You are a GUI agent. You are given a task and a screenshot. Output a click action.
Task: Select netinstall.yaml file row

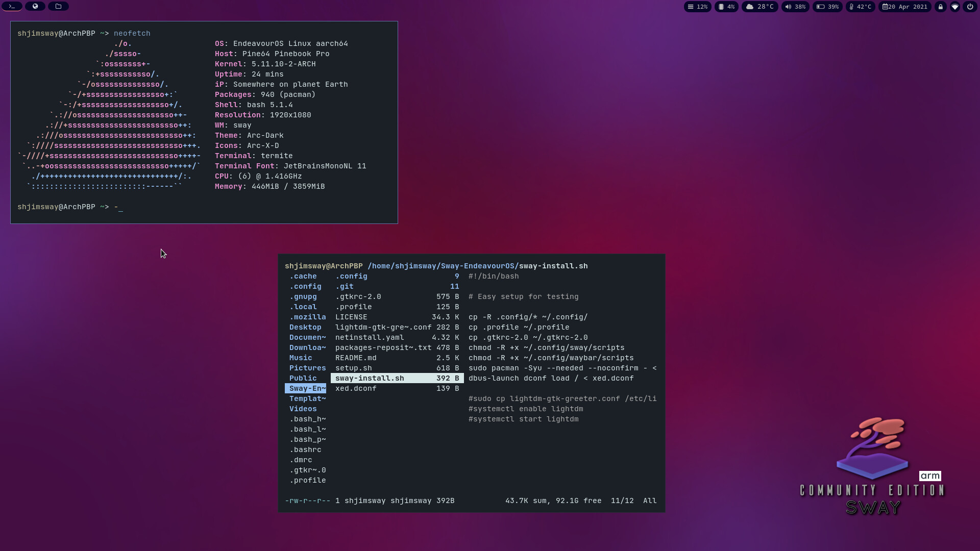(397, 337)
